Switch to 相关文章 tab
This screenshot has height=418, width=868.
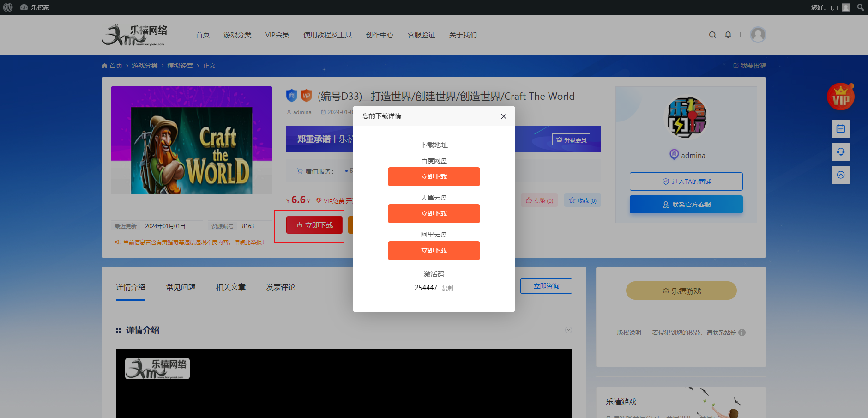tap(231, 287)
